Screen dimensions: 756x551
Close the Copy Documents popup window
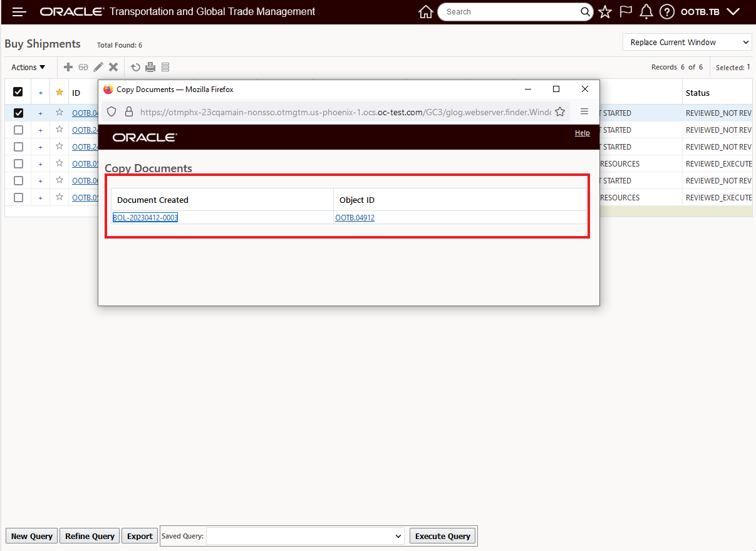(585, 90)
